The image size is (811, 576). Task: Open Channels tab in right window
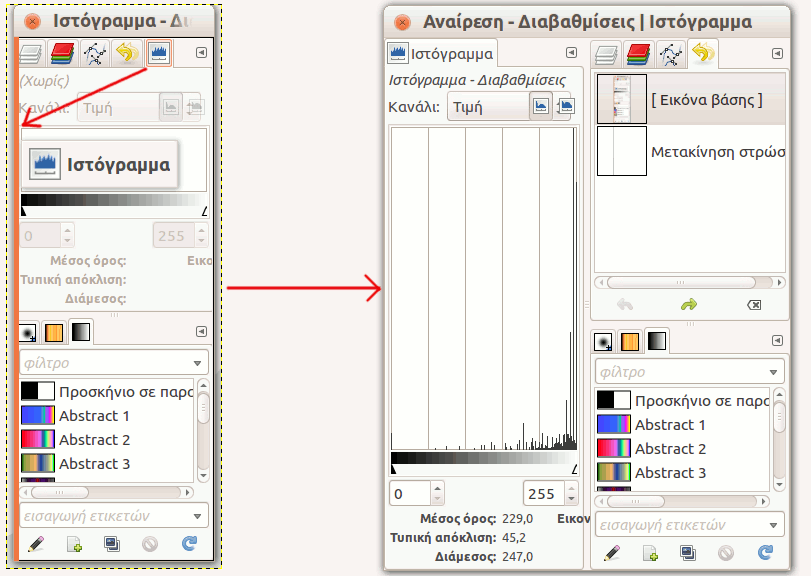point(640,55)
